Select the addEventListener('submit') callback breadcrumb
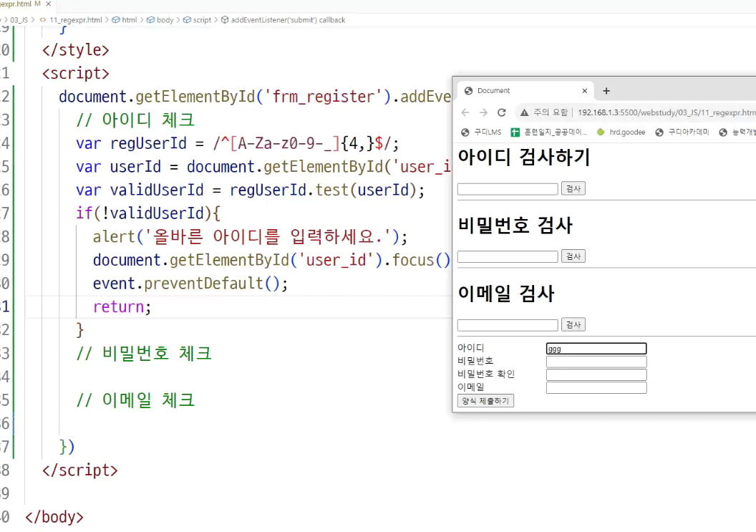Viewport: 756px width, 532px height. point(288,20)
